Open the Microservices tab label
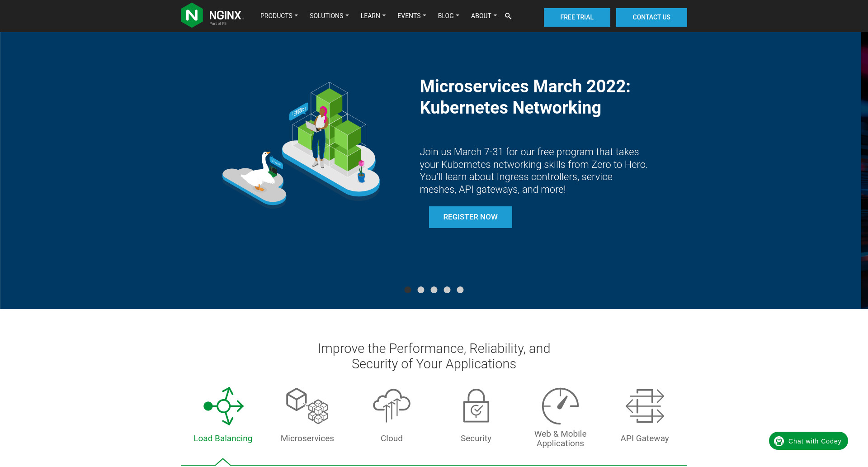This screenshot has width=868, height=467. click(307, 438)
